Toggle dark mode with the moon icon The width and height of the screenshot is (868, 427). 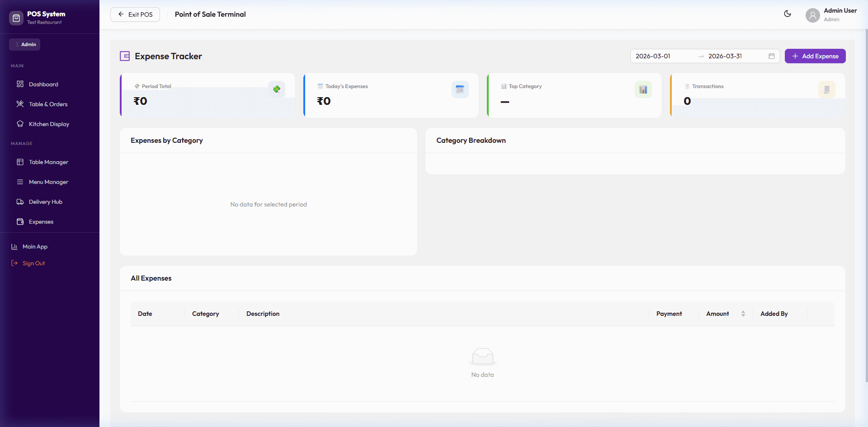pyautogui.click(x=787, y=14)
